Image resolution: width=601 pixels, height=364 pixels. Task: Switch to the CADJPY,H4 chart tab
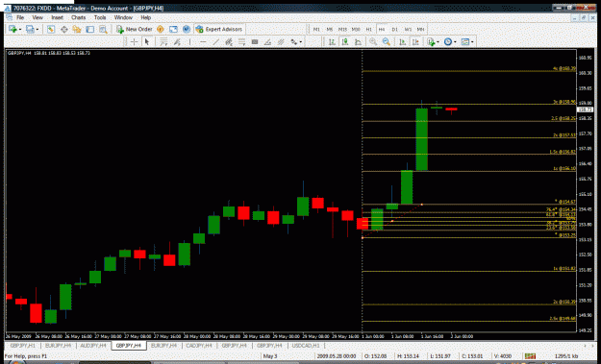198,346
